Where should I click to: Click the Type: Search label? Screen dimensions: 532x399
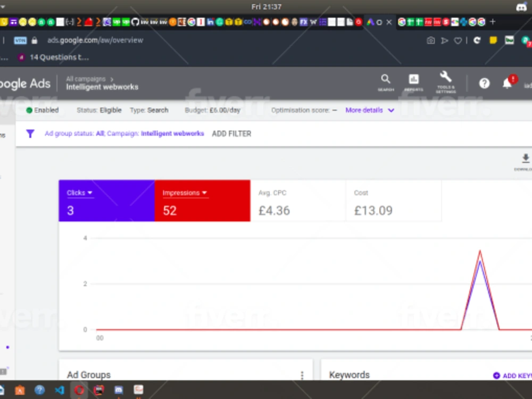tap(149, 110)
